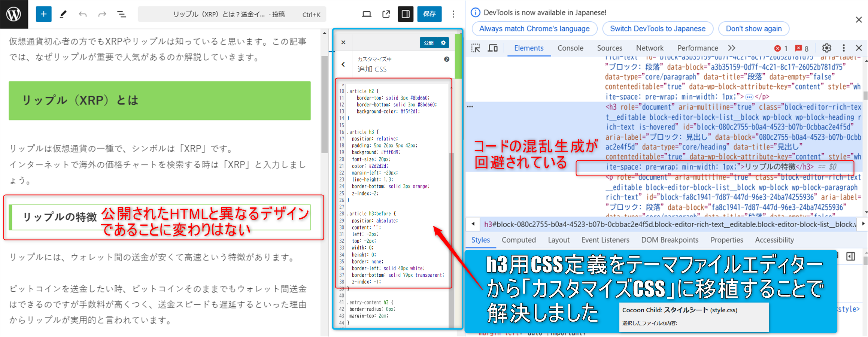View the post in a new tab

click(x=386, y=14)
